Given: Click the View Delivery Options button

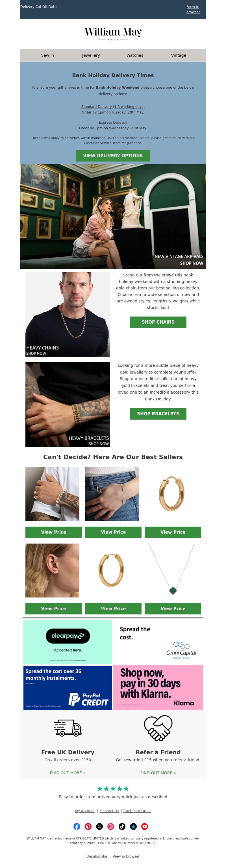Looking at the screenshot, I should (113, 156).
